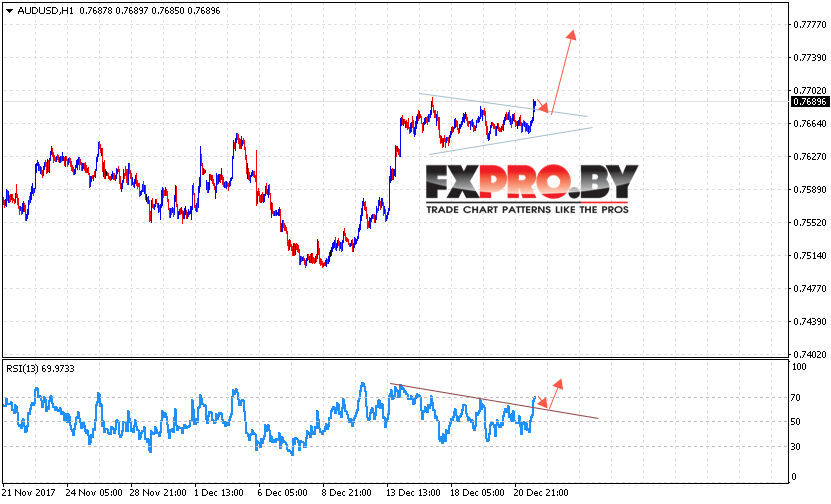Select the 6 Dec 05:00 time label
Viewport: 831px width, 504px height.
(282, 492)
